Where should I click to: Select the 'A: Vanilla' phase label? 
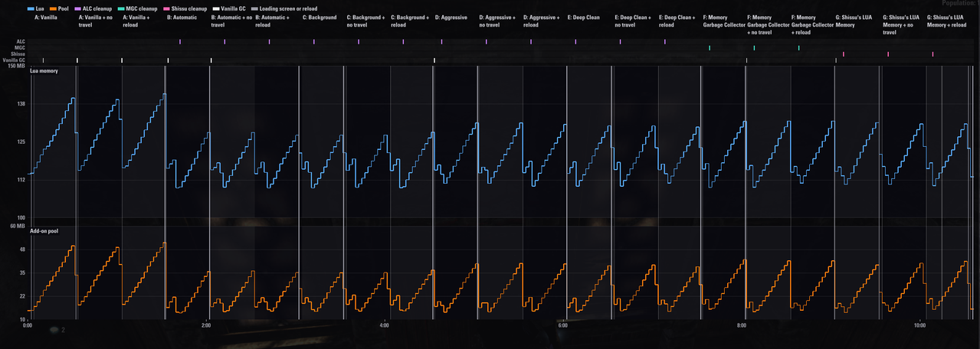point(46,17)
